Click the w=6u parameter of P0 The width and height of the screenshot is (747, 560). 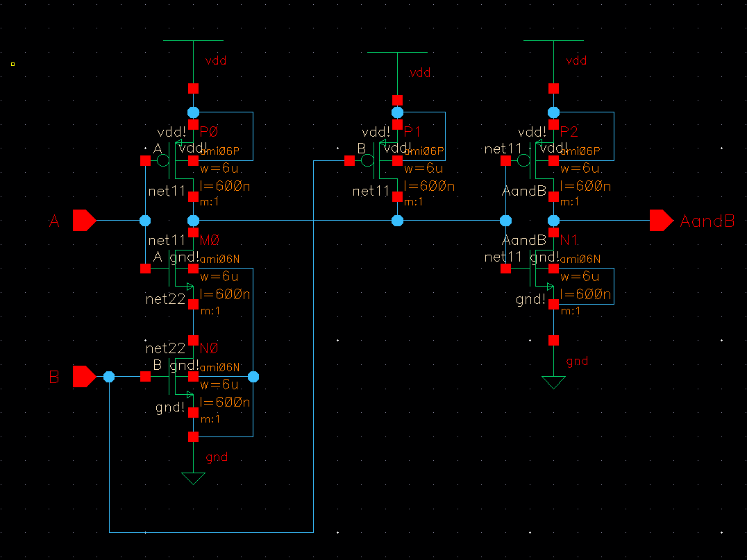pyautogui.click(x=219, y=168)
